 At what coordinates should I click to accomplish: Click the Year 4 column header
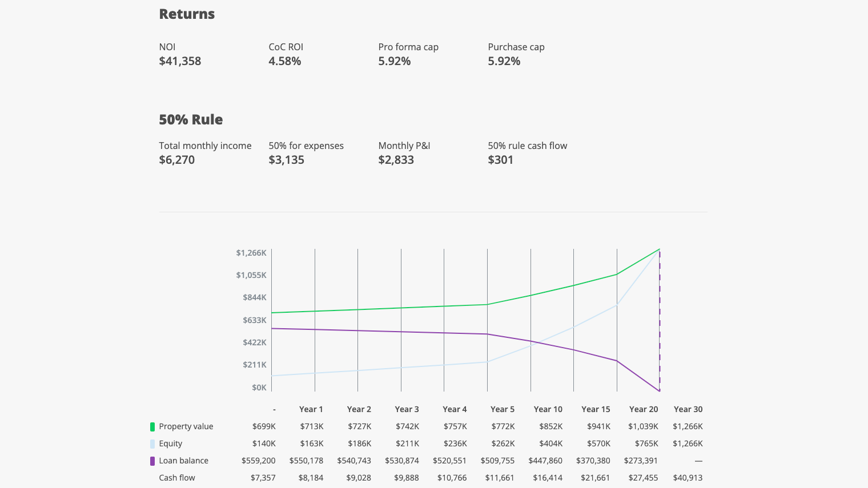[455, 409]
